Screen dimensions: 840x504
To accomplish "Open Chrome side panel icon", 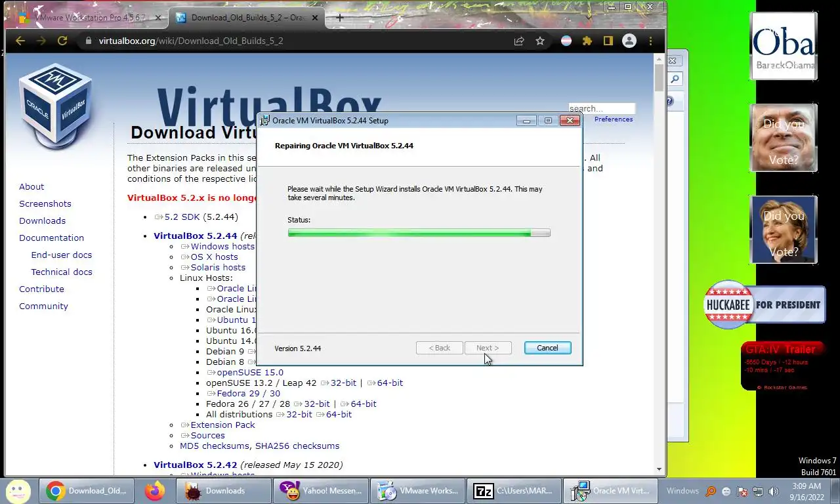I will pos(608,41).
